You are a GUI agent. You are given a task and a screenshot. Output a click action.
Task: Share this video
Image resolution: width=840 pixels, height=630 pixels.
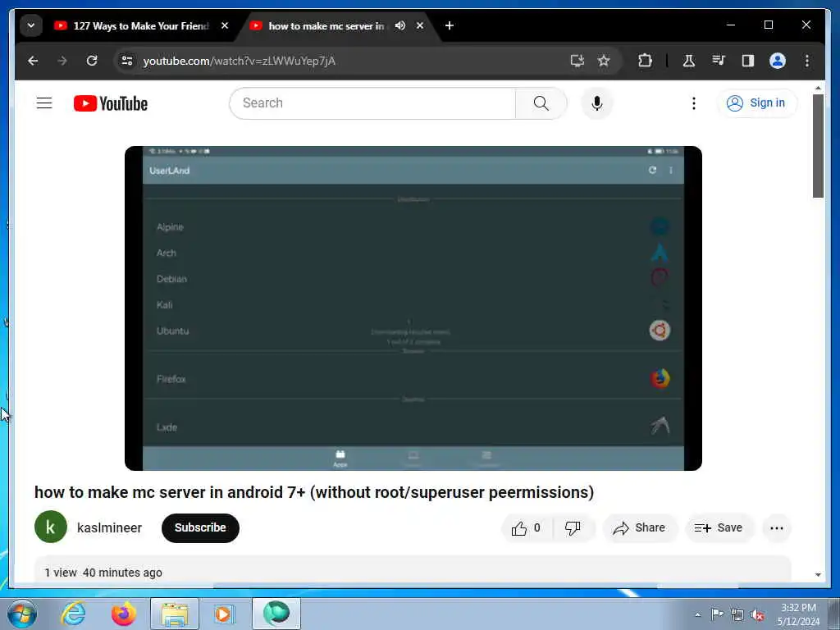pyautogui.click(x=640, y=528)
